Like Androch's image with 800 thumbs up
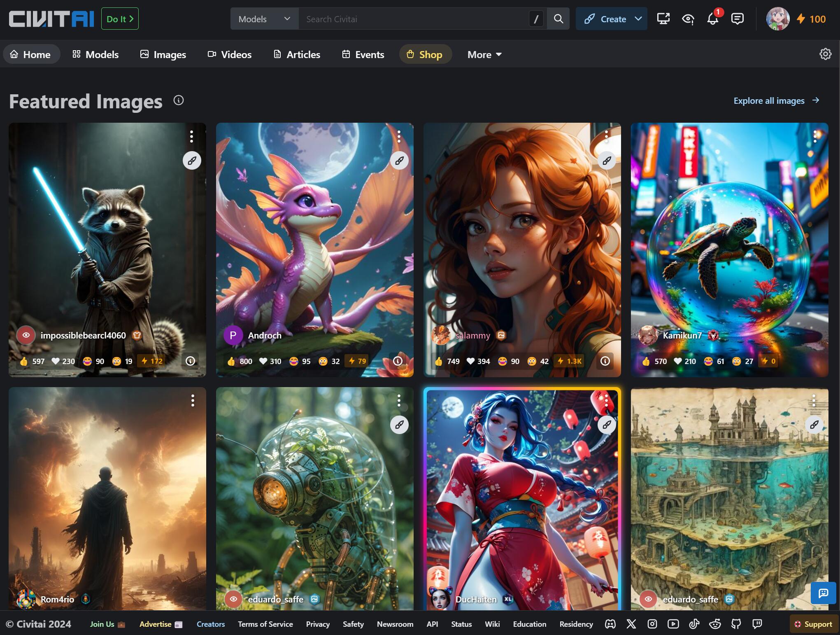Image resolution: width=840 pixels, height=635 pixels. [x=240, y=361]
